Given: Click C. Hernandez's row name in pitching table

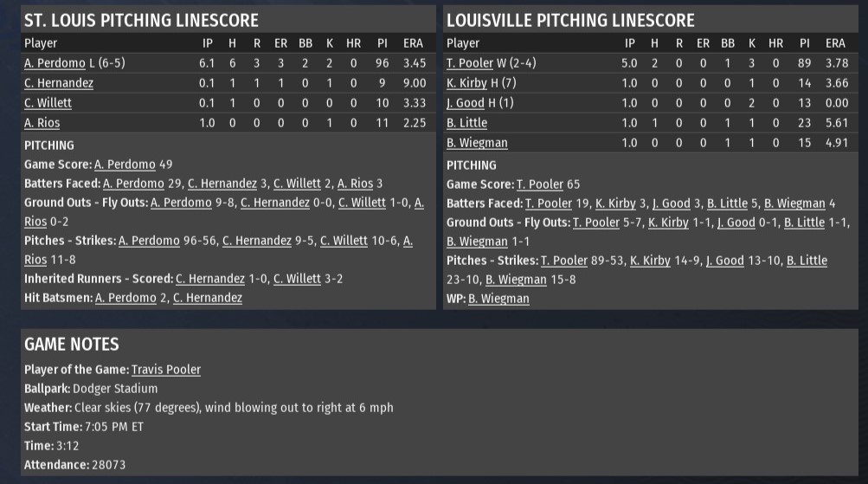Looking at the screenshot, I should point(59,83).
